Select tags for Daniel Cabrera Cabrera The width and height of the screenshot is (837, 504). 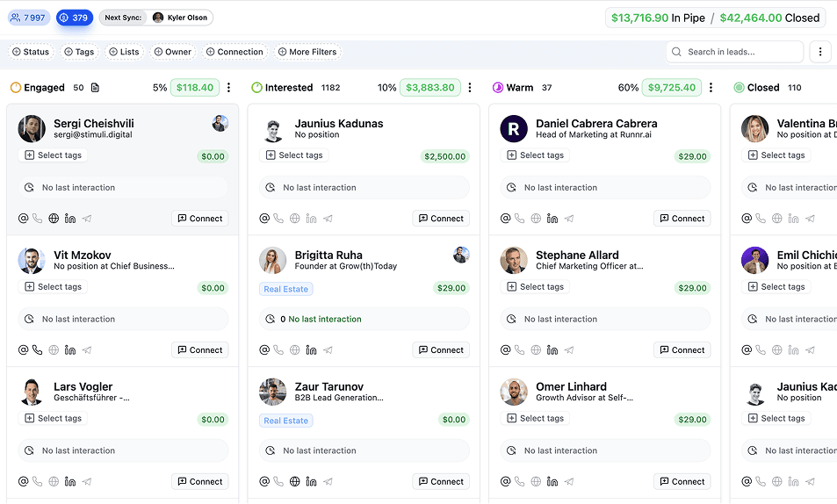pyautogui.click(x=535, y=155)
